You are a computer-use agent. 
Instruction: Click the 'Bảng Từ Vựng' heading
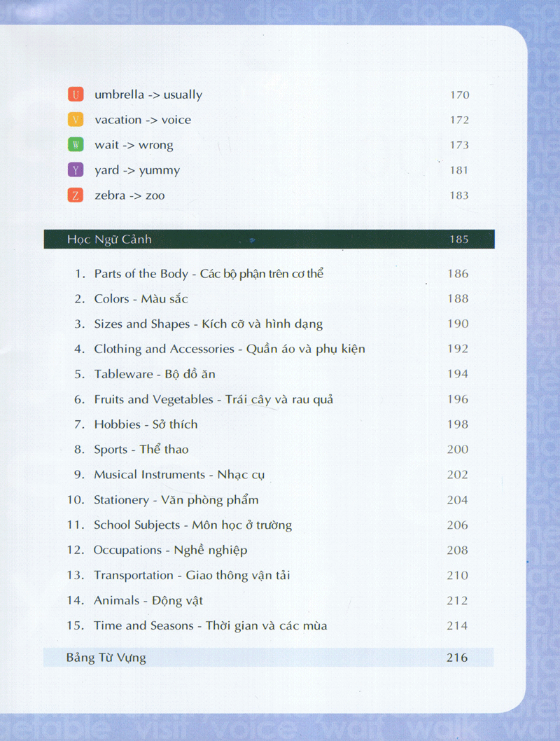click(x=106, y=658)
